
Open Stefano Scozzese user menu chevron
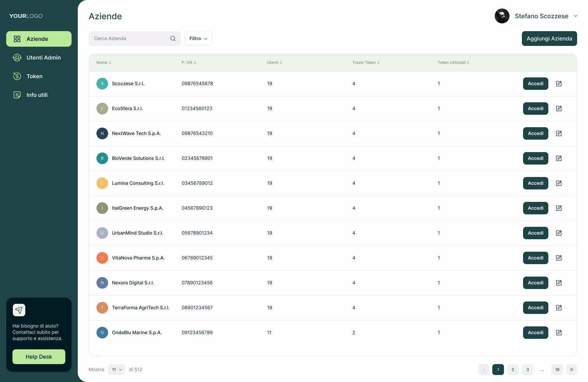(576, 16)
